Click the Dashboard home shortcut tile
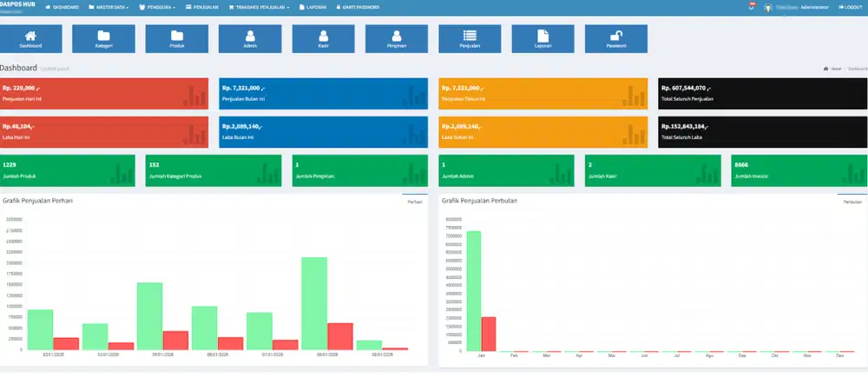The image size is (868, 378). [x=30, y=38]
